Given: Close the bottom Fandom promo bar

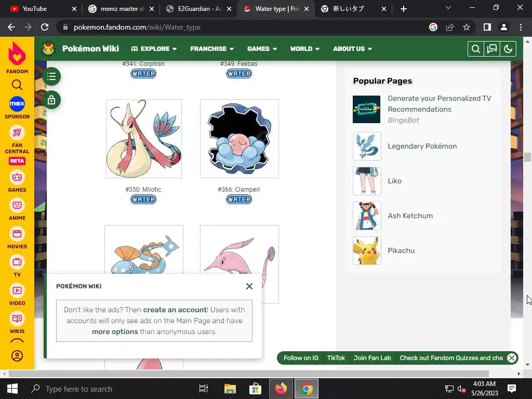Looking at the screenshot, I should click(x=512, y=358).
